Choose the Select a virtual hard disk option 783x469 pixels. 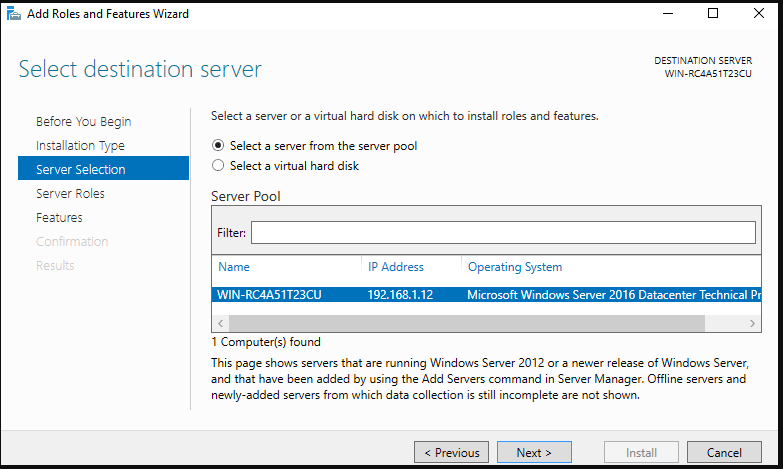(218, 166)
